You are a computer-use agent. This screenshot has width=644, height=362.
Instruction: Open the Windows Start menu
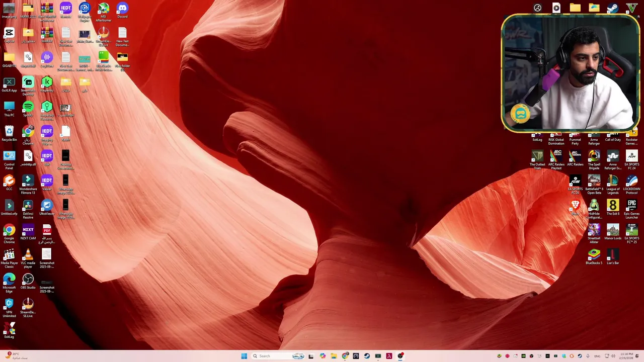click(244, 356)
